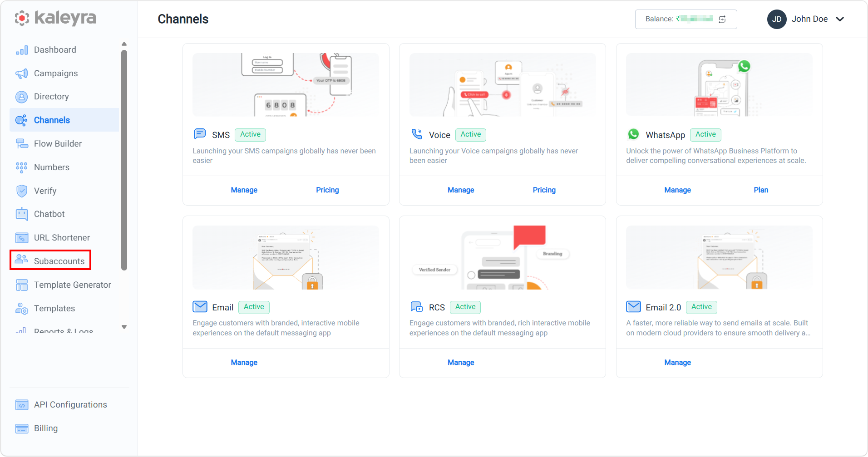Click the Active badge on SMS
This screenshot has width=868, height=457.
click(x=250, y=134)
